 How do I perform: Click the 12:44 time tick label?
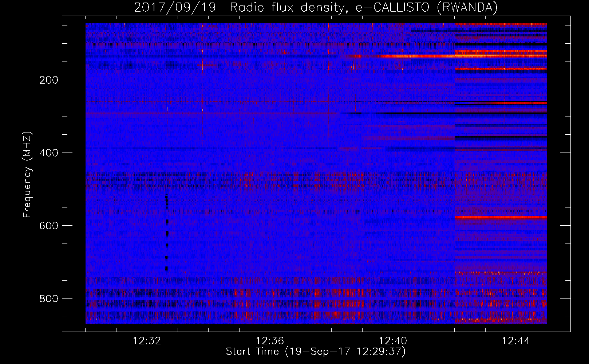pos(516,341)
